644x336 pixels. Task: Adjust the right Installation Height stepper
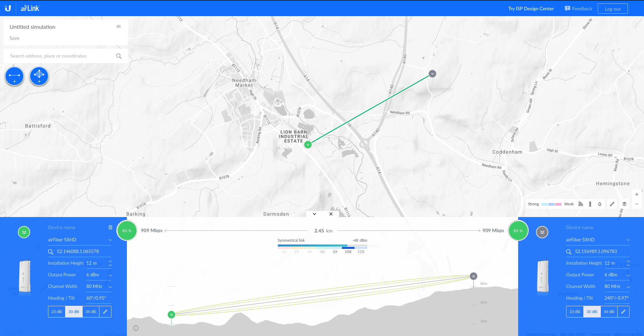[x=628, y=263]
